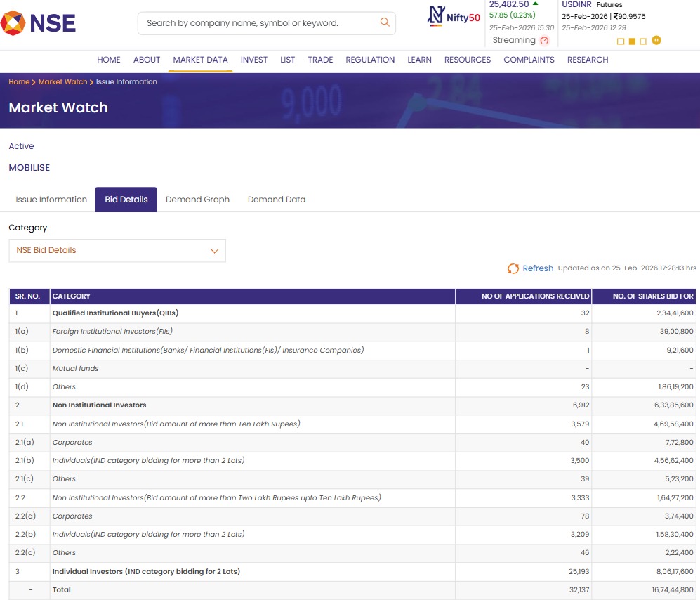Open the REGULATION menu
Screen dimensions: 700x600
pyautogui.click(x=370, y=60)
